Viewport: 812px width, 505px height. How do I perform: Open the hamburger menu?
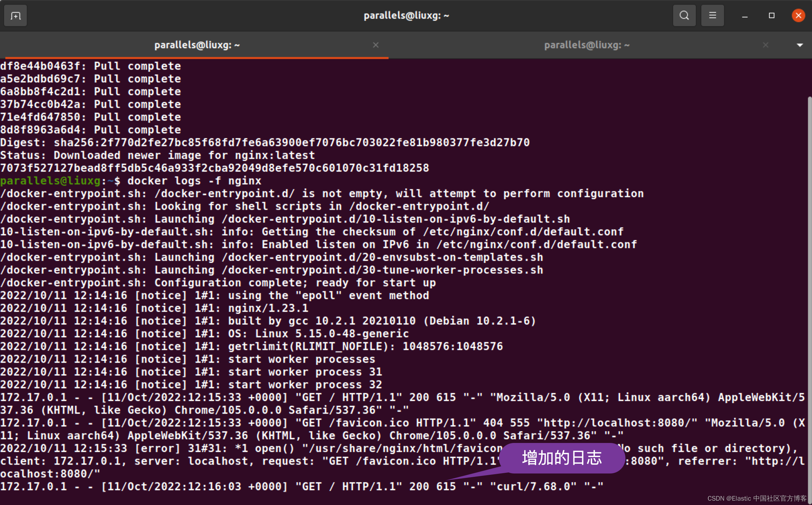pos(713,15)
